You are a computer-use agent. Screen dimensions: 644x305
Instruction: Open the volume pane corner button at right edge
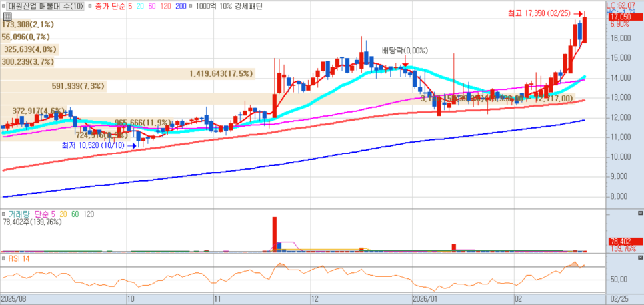pyautogui.click(x=640, y=214)
